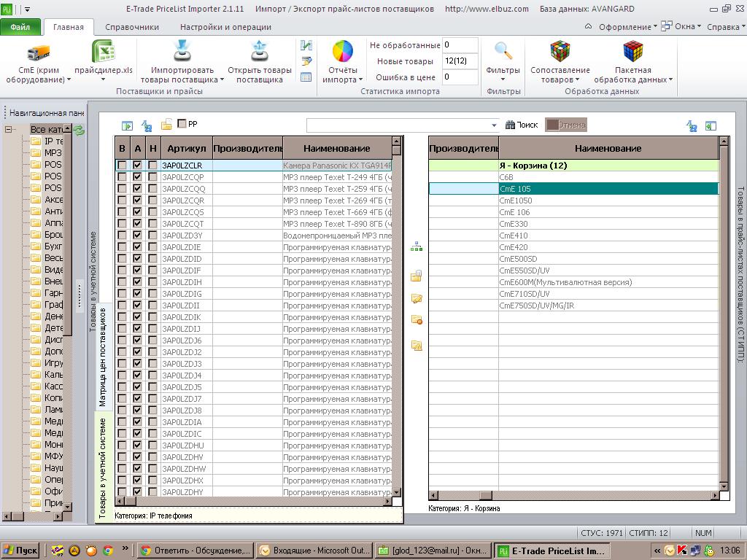Click the sort icon left of the PP checkbox
747x560 pixels.
coord(147,125)
